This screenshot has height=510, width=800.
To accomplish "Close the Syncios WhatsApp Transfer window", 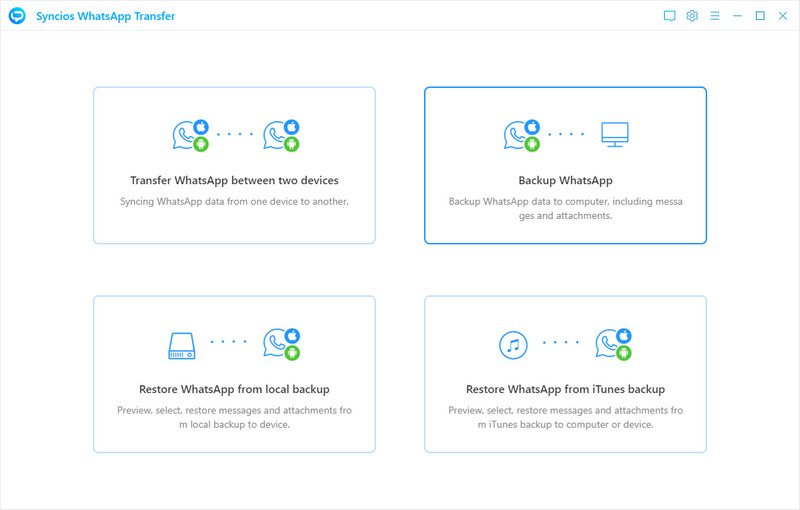I will pos(783,16).
